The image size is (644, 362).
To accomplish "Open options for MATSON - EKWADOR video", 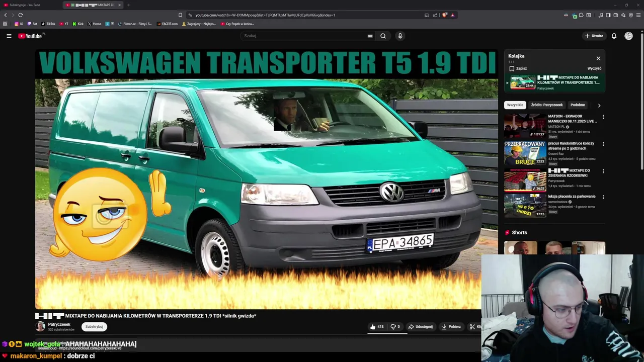I will click(x=603, y=117).
